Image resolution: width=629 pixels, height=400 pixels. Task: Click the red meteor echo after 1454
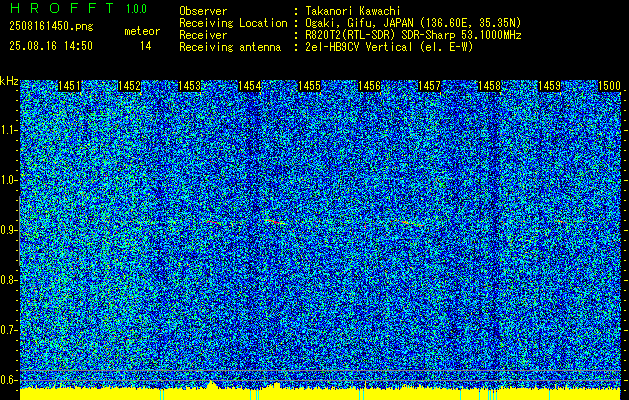pos(275,221)
